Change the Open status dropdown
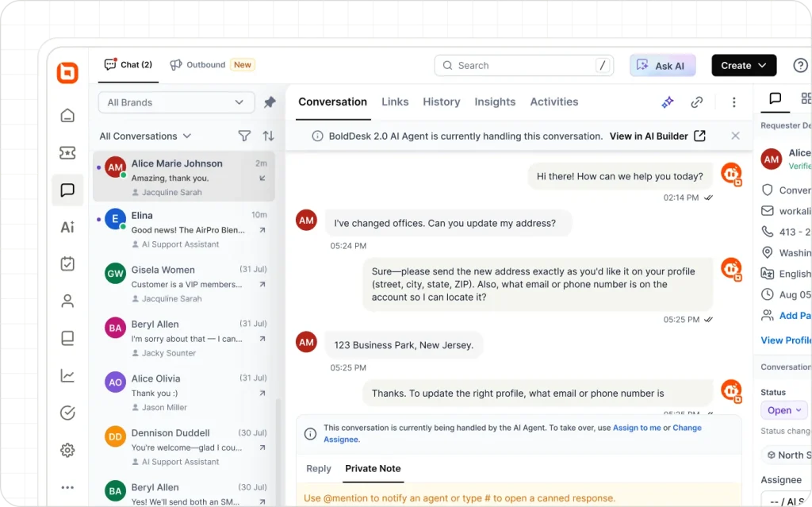The width and height of the screenshot is (812, 507). click(784, 410)
